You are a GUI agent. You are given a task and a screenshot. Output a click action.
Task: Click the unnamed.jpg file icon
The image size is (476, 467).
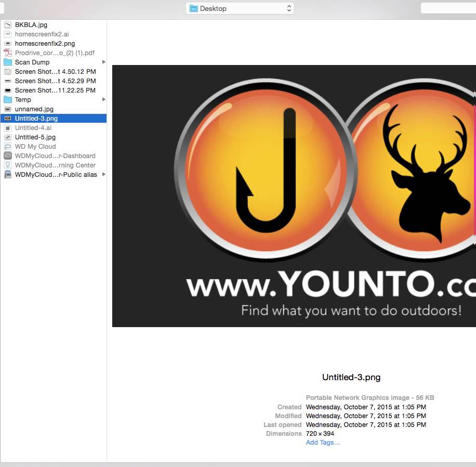pos(8,109)
